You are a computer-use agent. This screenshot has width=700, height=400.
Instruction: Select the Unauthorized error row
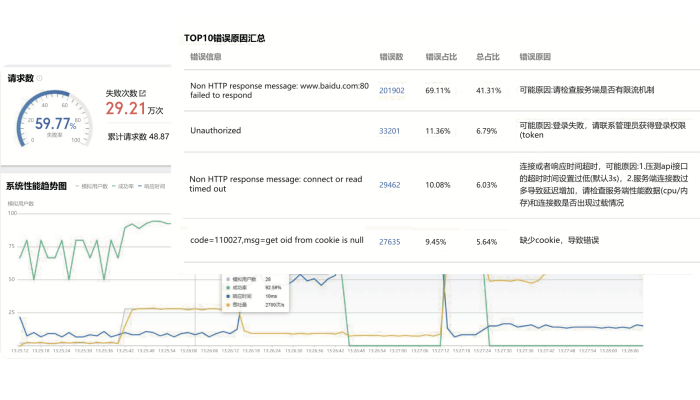click(442, 131)
